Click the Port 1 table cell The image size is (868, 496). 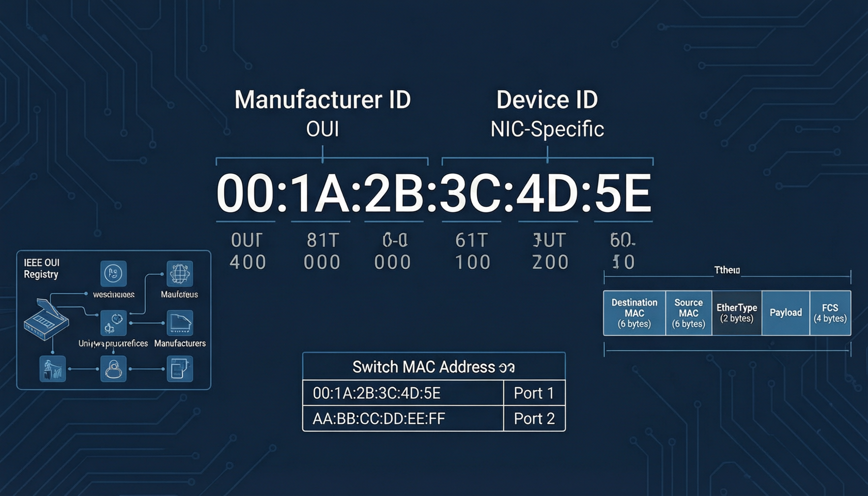(534, 393)
